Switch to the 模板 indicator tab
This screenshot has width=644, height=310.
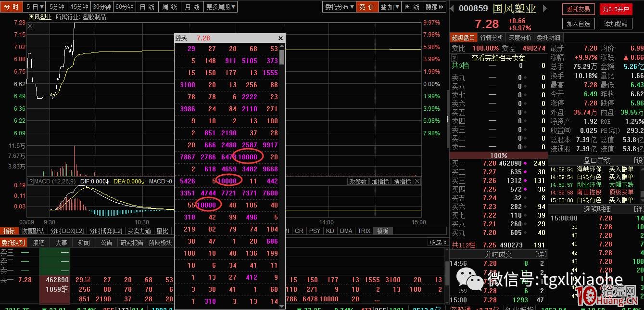(x=382, y=231)
